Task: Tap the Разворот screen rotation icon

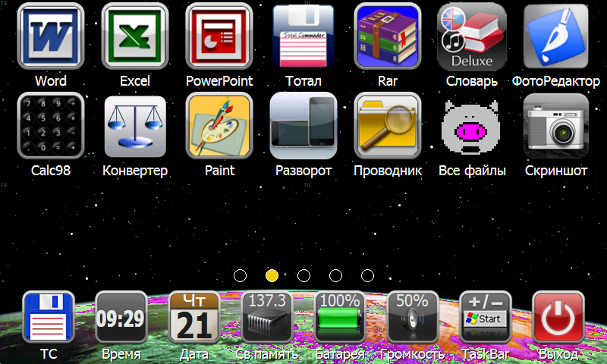Action: pyautogui.click(x=303, y=125)
